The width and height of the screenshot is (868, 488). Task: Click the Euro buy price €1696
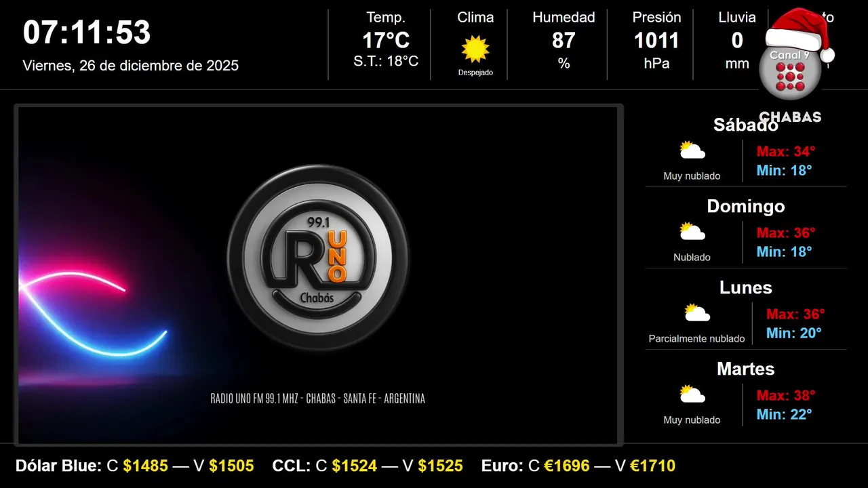[567, 466]
